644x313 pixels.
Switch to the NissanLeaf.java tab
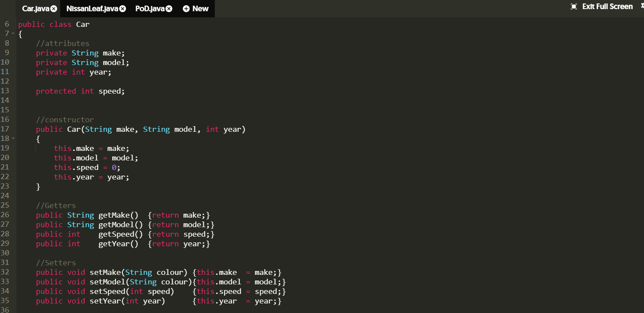point(93,9)
